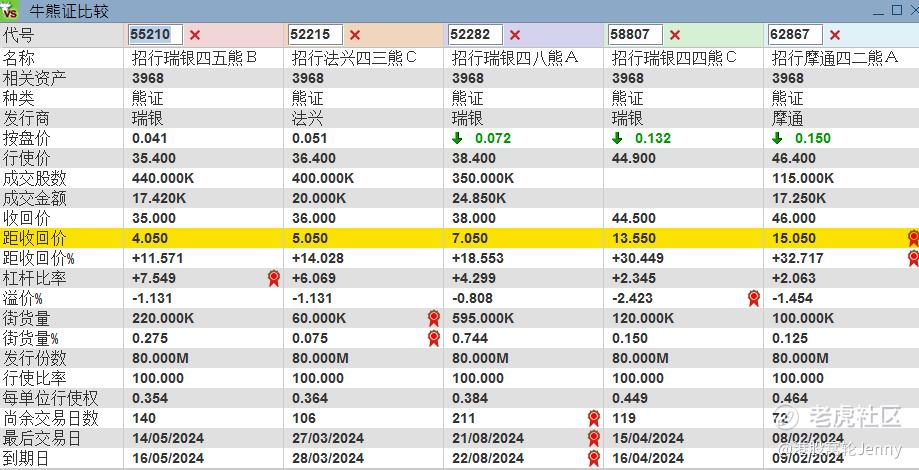This screenshot has height=470, width=919.
Task: Click the 到期日 value 16/05/2024
Action: coord(168,458)
